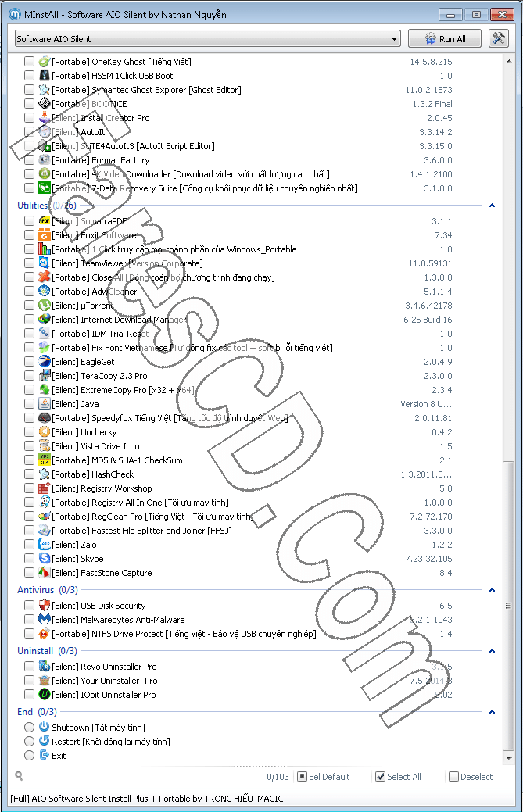Click the Revo Uninstaller Pro icon
This screenshot has width=523, height=812.
tap(45, 666)
